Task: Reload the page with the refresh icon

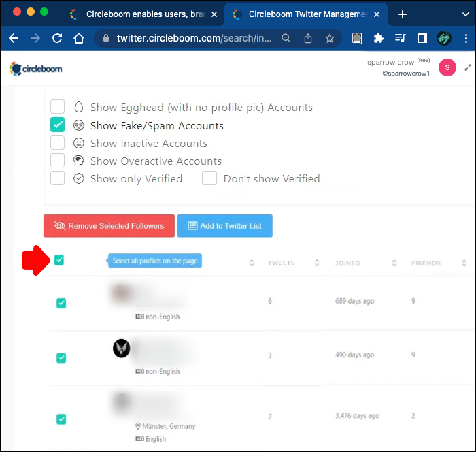Action: tap(57, 38)
